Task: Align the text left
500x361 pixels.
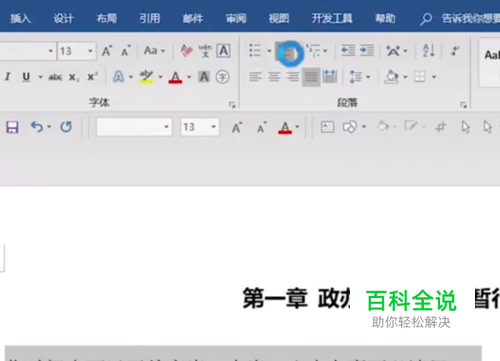Action: [x=255, y=77]
